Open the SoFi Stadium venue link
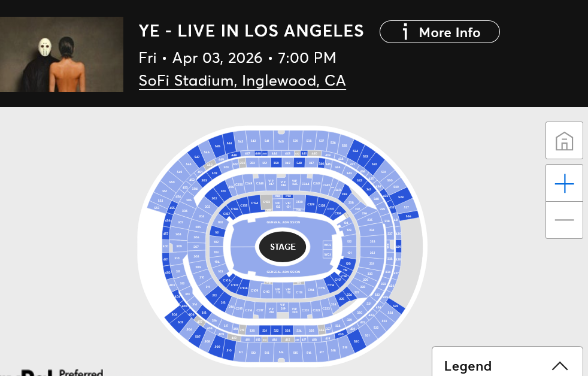This screenshot has height=376, width=588. pyautogui.click(x=242, y=80)
